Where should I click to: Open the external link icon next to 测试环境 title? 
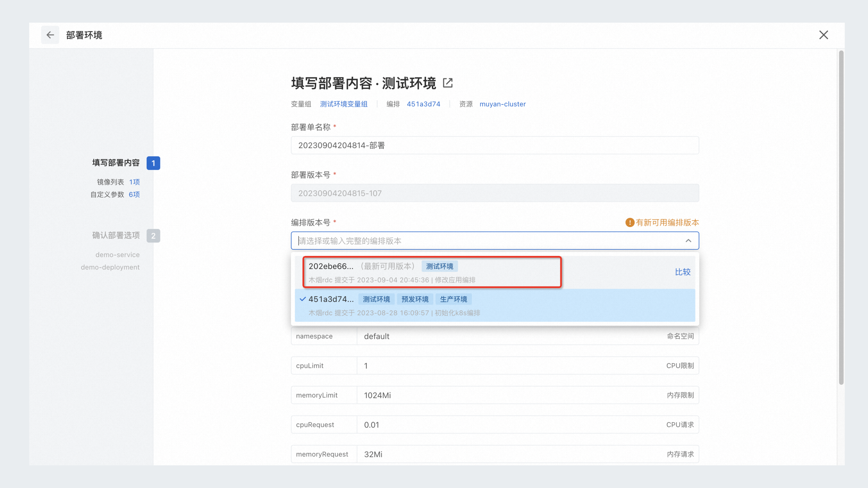tap(447, 83)
